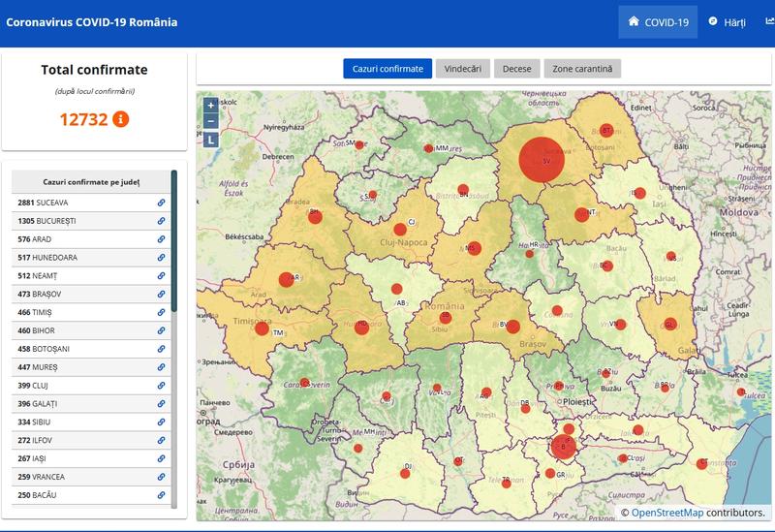Toggle the map layer L button

pos(211,140)
